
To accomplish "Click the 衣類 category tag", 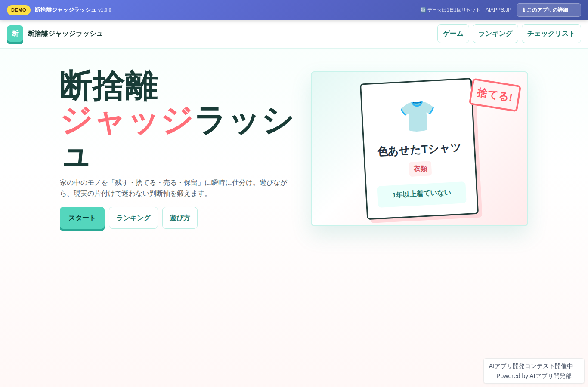I will tap(421, 169).
